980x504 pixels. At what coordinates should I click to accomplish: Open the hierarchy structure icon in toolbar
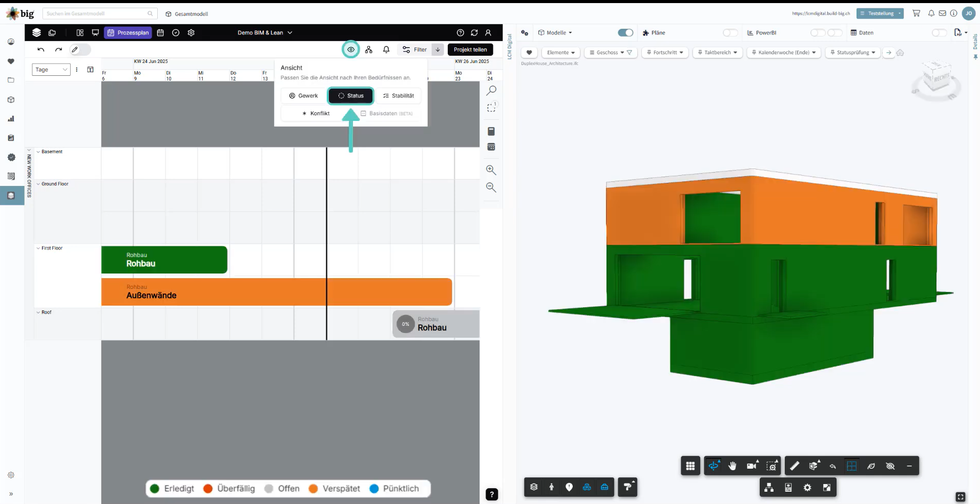[368, 50]
